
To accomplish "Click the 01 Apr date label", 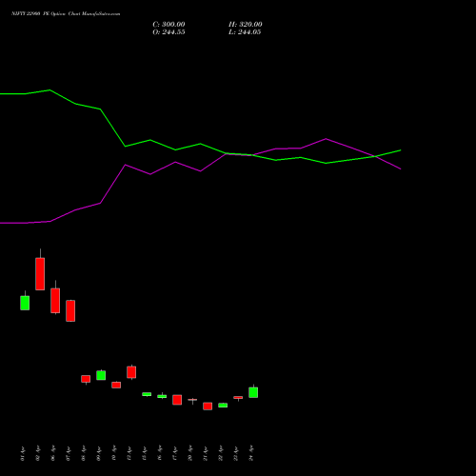I will coord(23,453).
